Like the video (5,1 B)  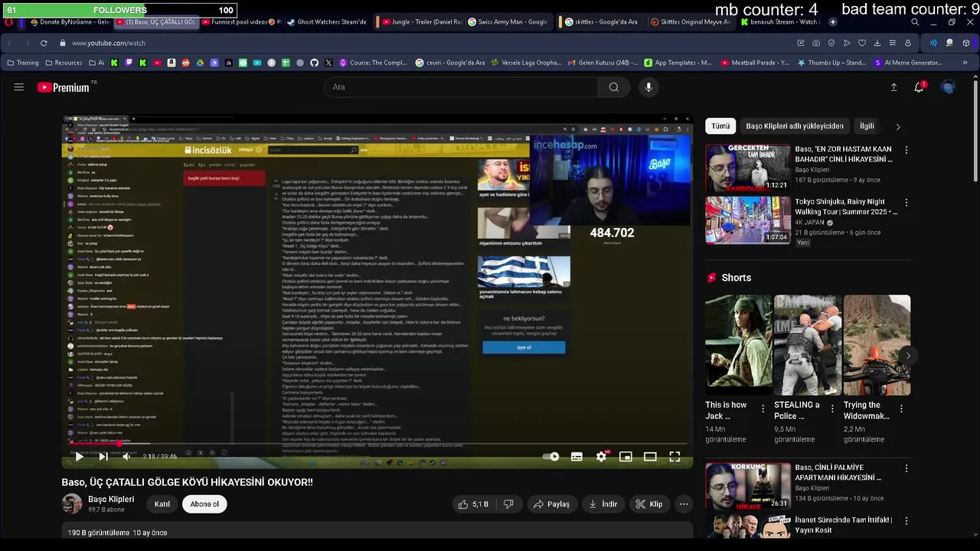473,504
